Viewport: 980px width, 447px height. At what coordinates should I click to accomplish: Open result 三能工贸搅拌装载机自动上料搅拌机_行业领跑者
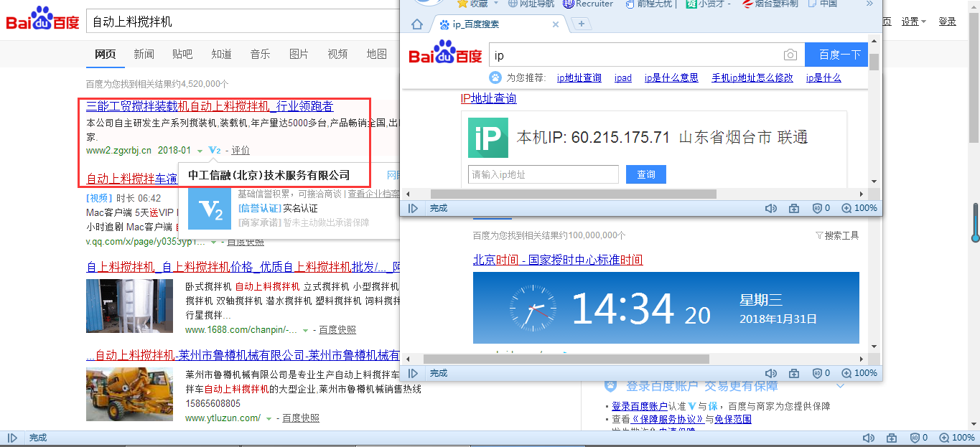point(210,106)
